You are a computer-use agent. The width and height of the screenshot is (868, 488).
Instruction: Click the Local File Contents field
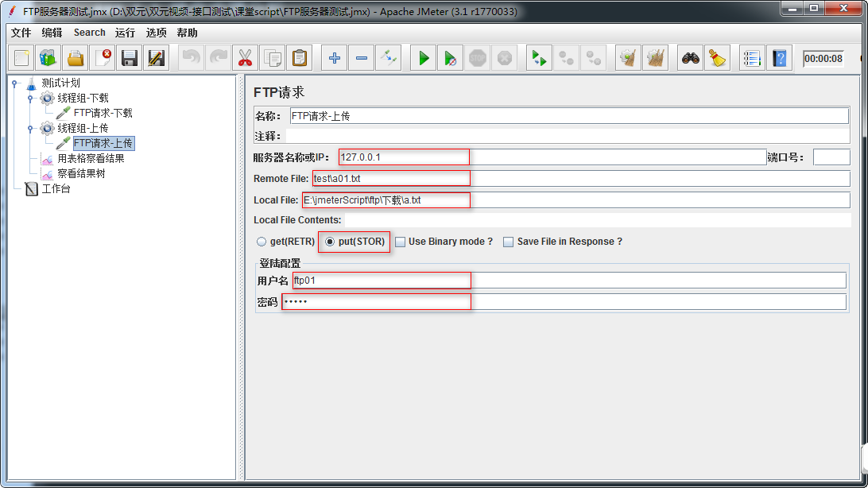tap(597, 220)
